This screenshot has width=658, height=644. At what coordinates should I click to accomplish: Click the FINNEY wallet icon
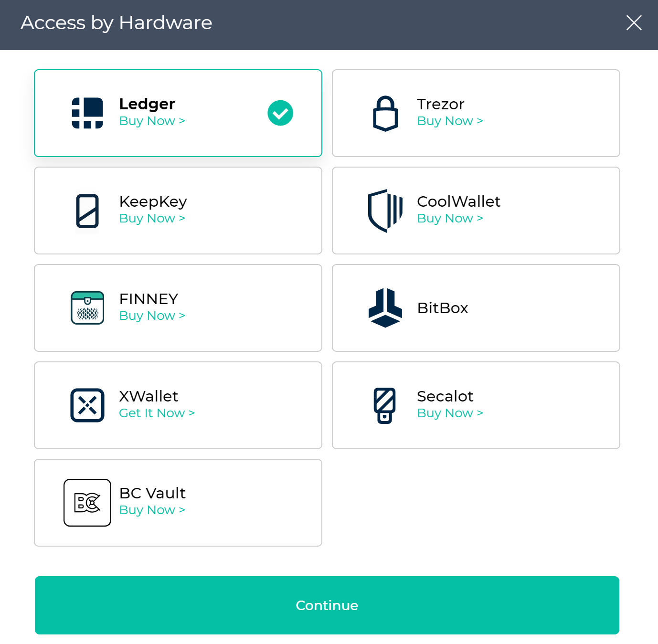click(x=87, y=308)
